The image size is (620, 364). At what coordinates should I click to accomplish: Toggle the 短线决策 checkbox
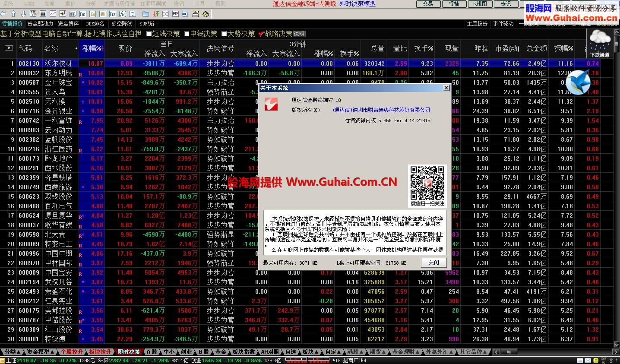click(149, 34)
